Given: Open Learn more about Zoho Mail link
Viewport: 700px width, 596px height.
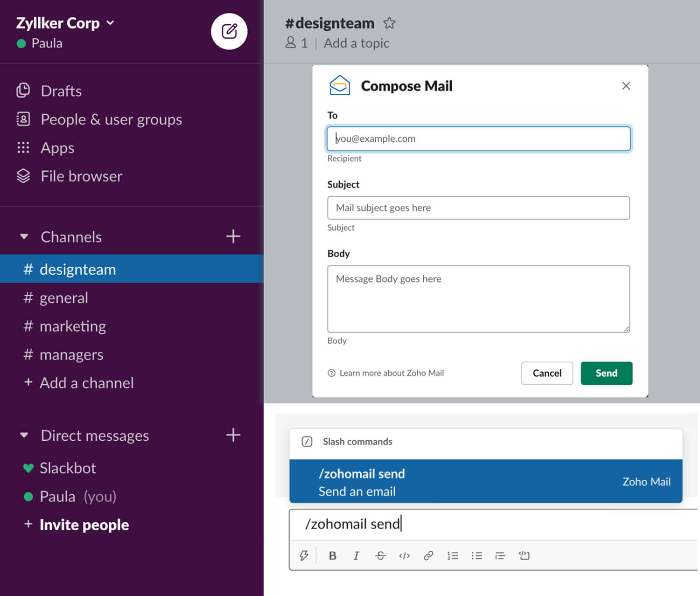Looking at the screenshot, I should (x=391, y=373).
